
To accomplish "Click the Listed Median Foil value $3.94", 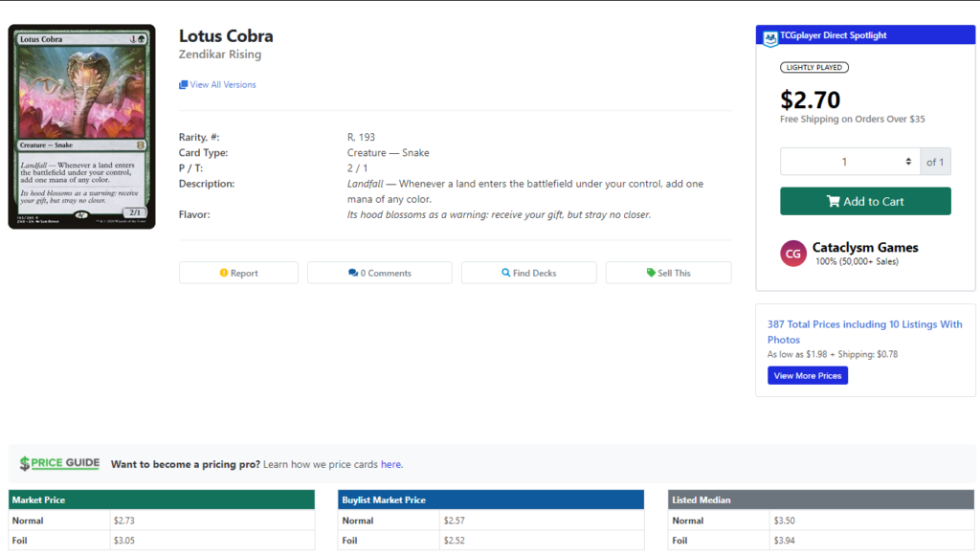I will (x=784, y=541).
